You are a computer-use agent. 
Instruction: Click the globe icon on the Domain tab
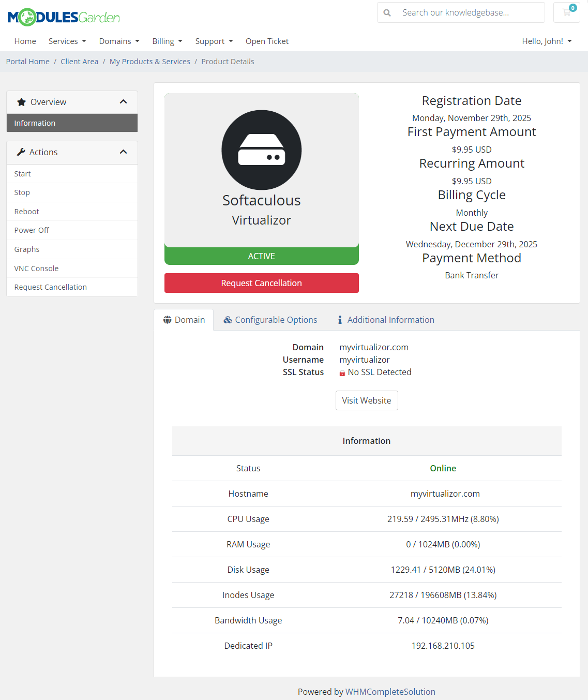click(167, 319)
